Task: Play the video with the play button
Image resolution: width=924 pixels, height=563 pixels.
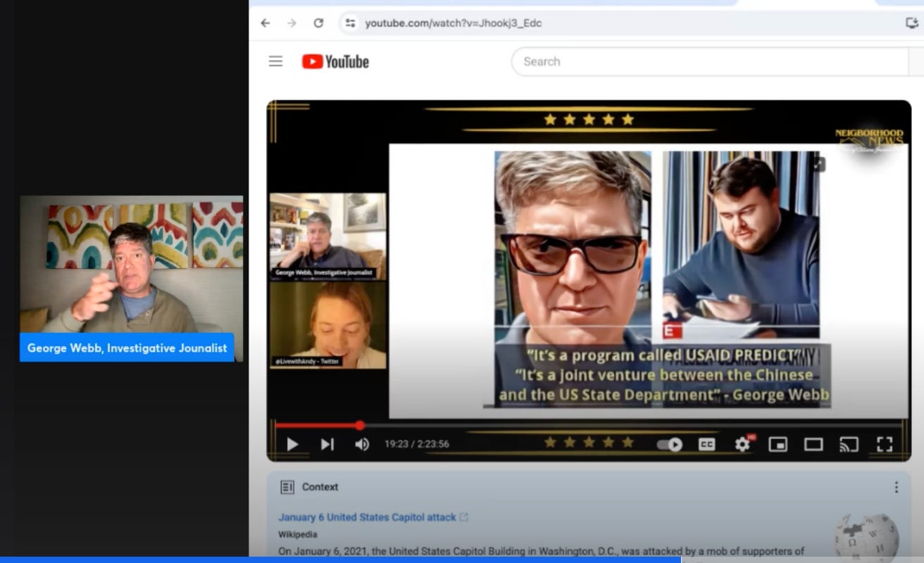Action: coord(292,444)
